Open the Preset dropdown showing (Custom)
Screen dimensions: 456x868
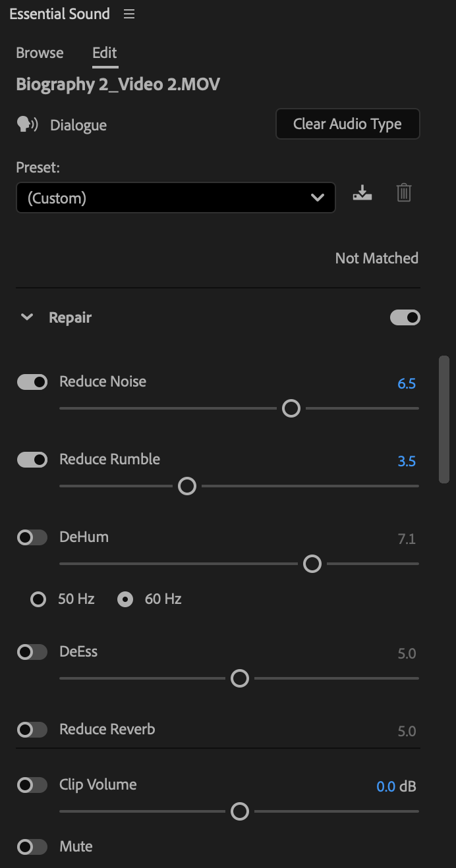175,198
